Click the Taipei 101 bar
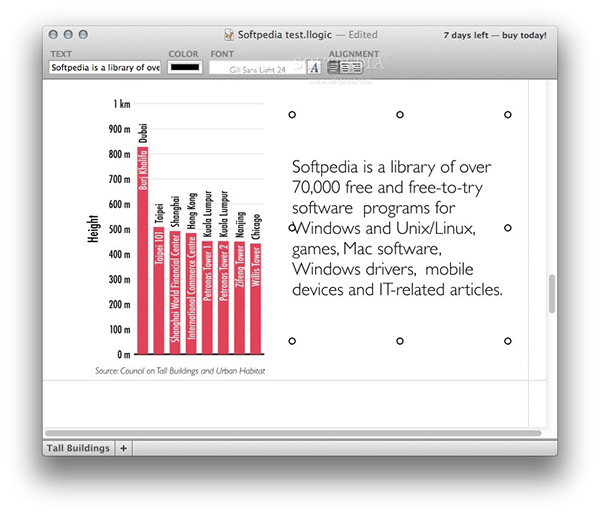 [159, 291]
